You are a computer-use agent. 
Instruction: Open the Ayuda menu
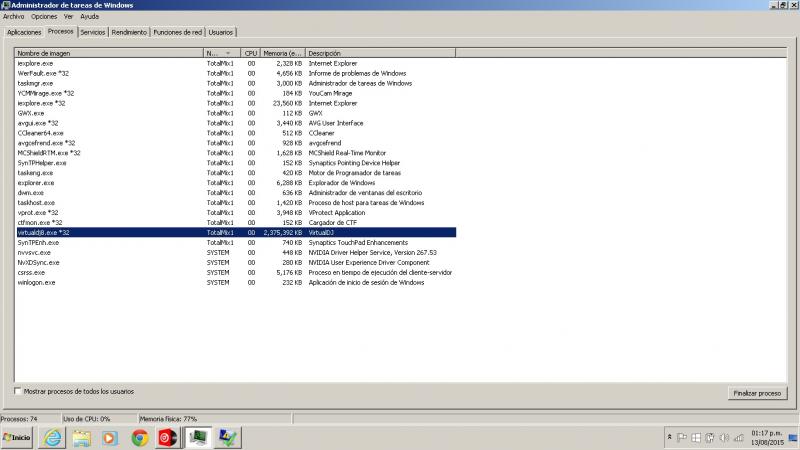tap(89, 16)
